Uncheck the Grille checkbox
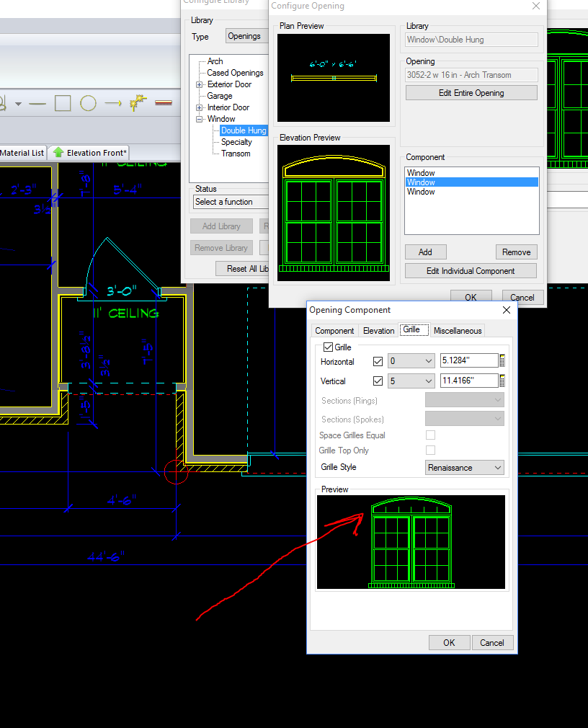The image size is (588, 728). [329, 347]
